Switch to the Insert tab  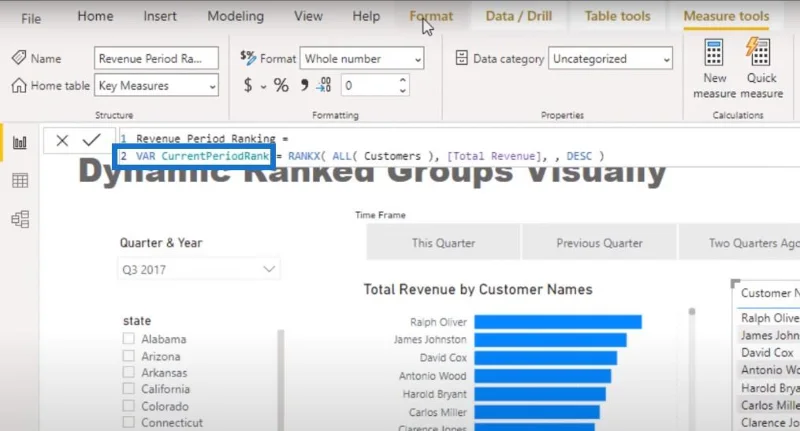coord(160,16)
